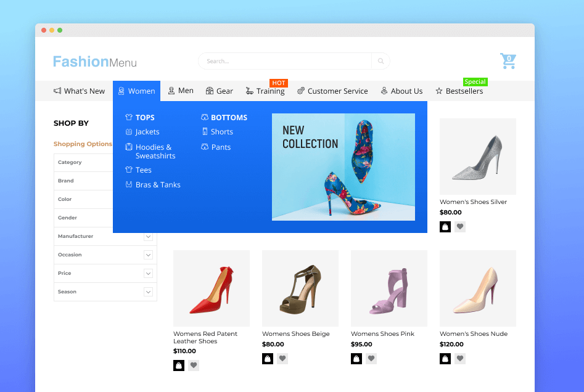Click the Womens Red Patent Leather Shoes title
Image resolution: width=584 pixels, height=392 pixels.
(x=205, y=337)
